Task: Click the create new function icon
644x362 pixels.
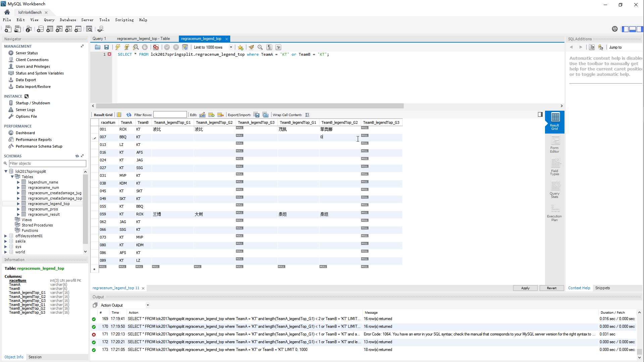Action: click(x=78, y=29)
